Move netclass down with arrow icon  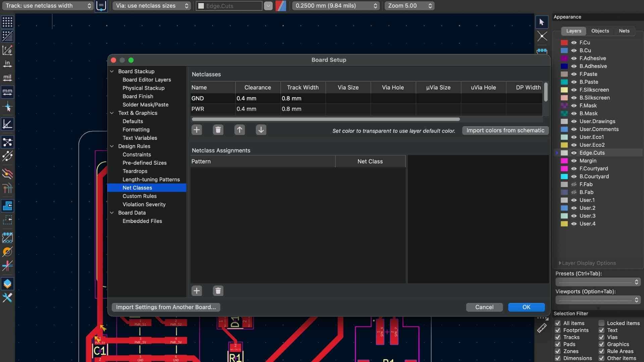[x=261, y=130]
